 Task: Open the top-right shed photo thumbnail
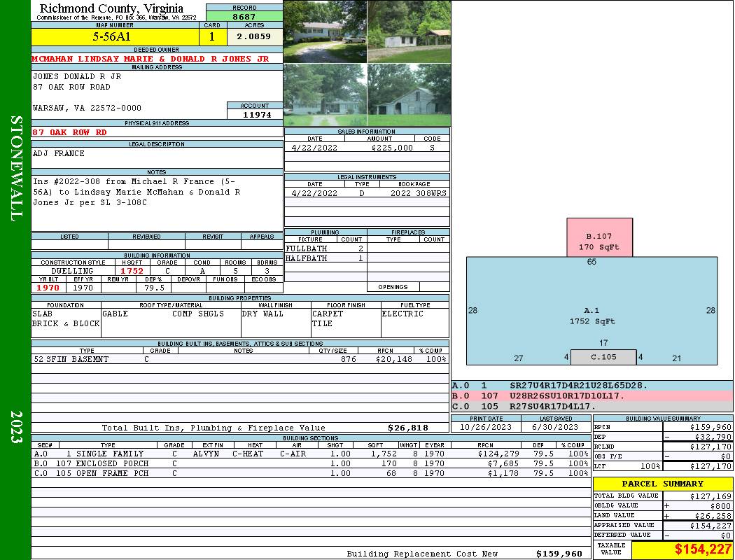408,31
